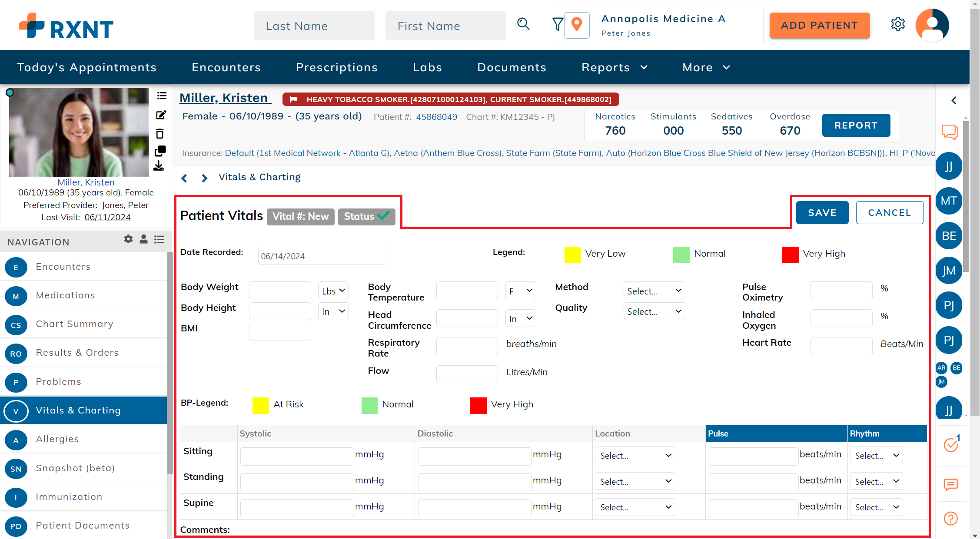Viewport: 980px width, 539px height.
Task: Go to the Prescriptions tab
Action: [337, 67]
